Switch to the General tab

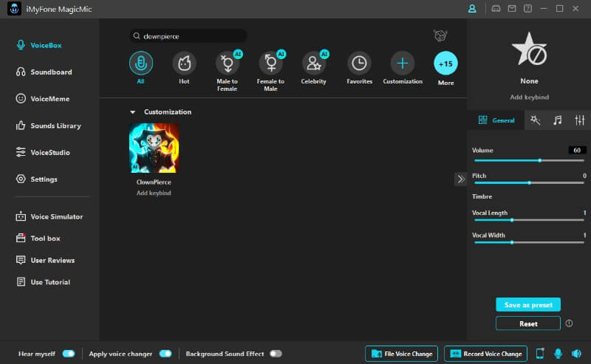pyautogui.click(x=496, y=120)
